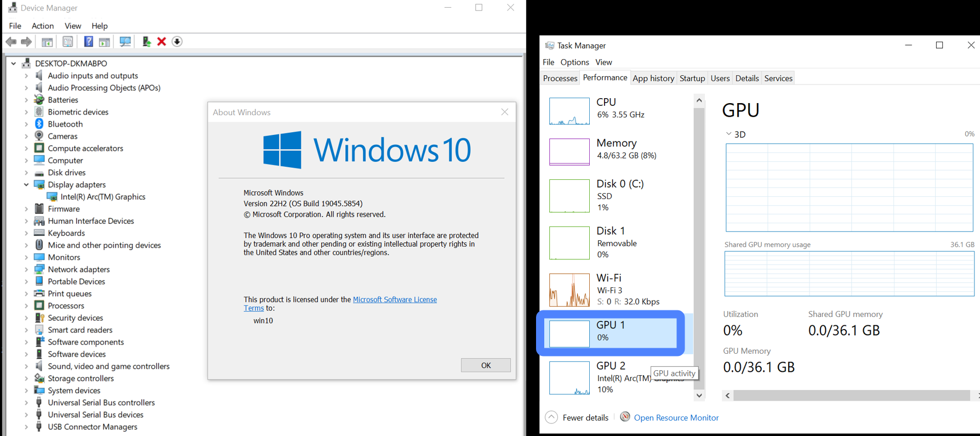Click the red X Uninstall device icon

pos(162,42)
